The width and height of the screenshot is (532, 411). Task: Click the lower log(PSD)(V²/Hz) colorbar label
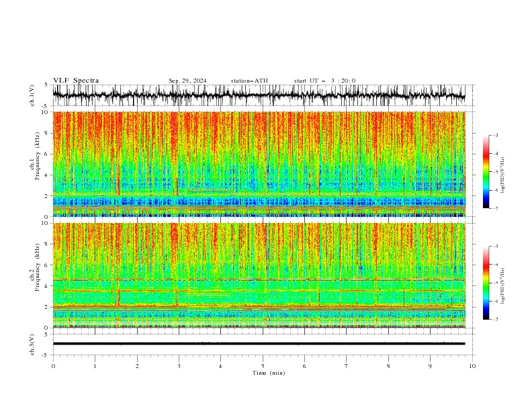tap(502, 285)
